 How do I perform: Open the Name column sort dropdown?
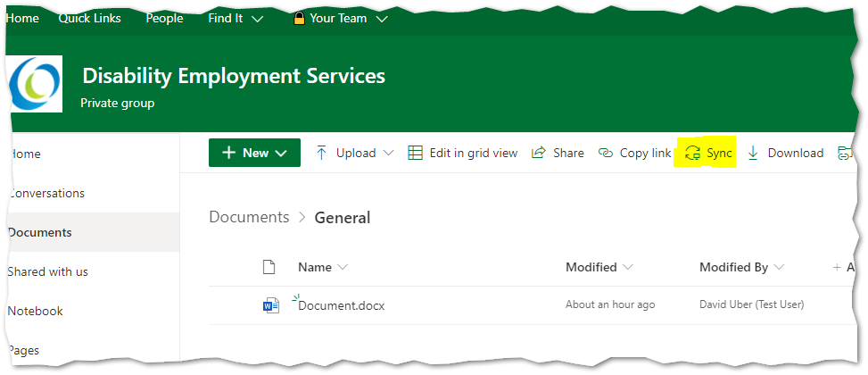click(x=343, y=267)
